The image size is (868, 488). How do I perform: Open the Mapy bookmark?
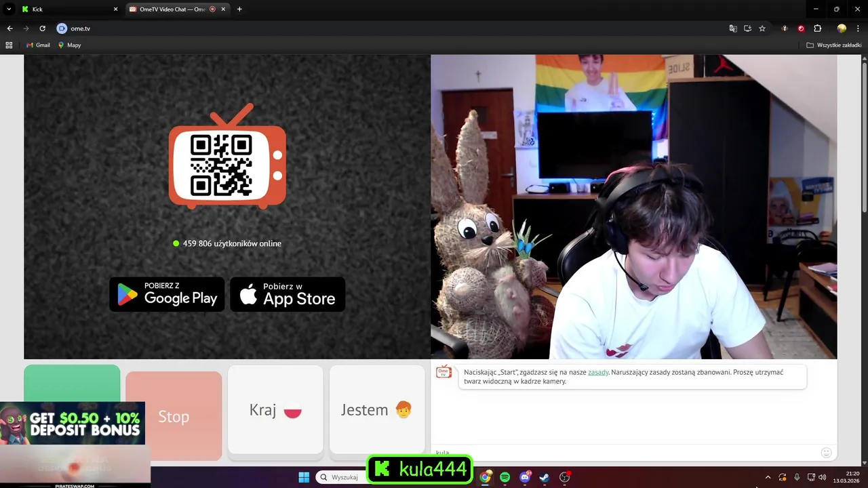(70, 45)
